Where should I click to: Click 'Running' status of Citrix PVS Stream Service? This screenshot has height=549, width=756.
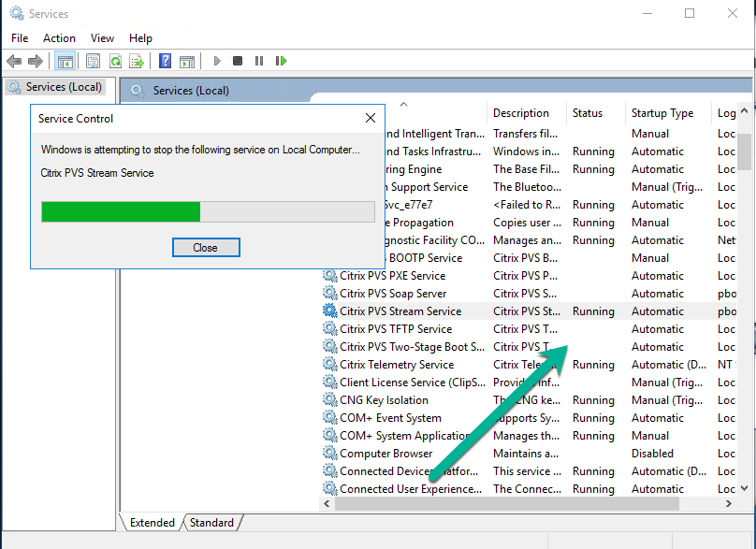pos(593,311)
